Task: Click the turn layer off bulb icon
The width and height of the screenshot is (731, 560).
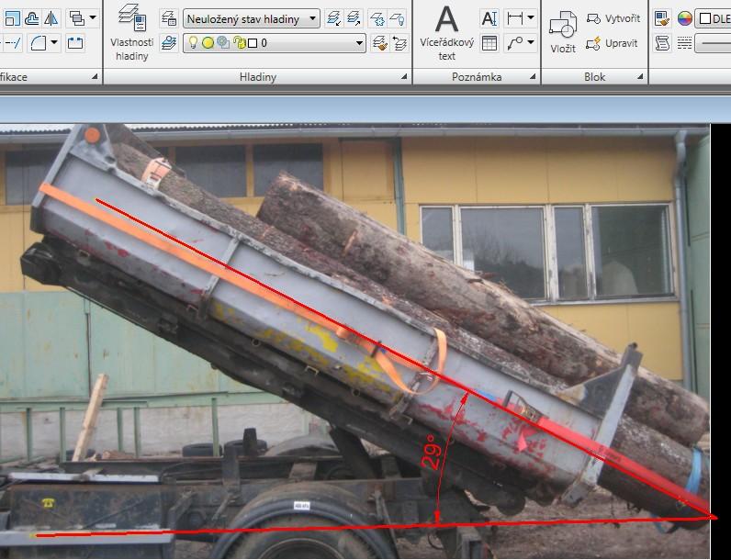Action: 397,18
